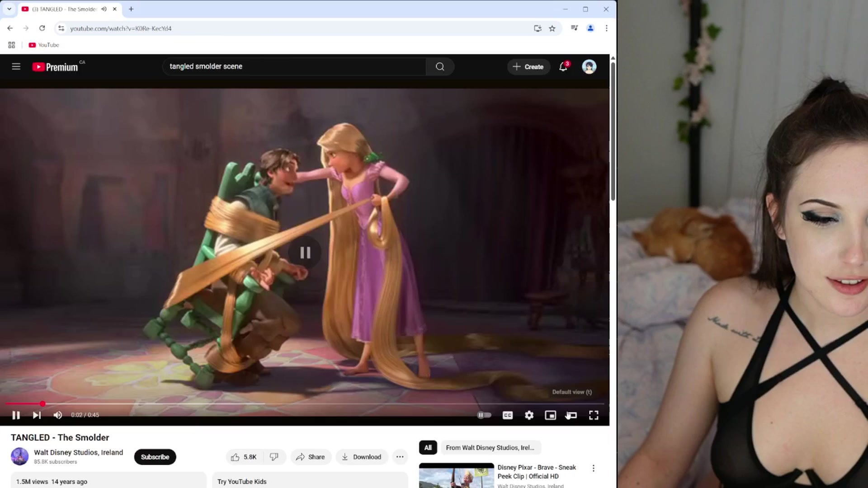The width and height of the screenshot is (868, 488).
Task: Go to YouTube Premium home logo
Action: click(x=55, y=67)
